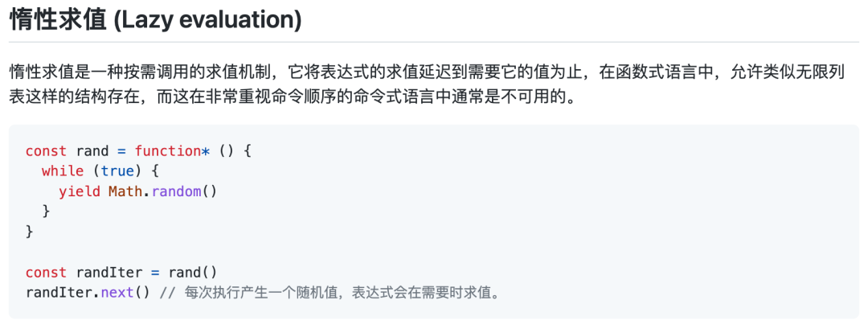The image size is (868, 329).
Task: Click the "function*" keyword in the code
Action: point(172,150)
